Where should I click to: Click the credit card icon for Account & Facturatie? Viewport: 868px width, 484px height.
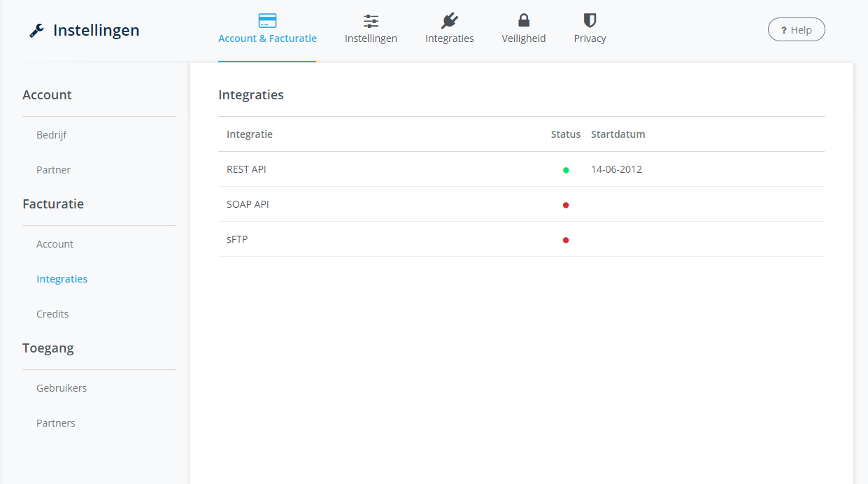tap(267, 20)
